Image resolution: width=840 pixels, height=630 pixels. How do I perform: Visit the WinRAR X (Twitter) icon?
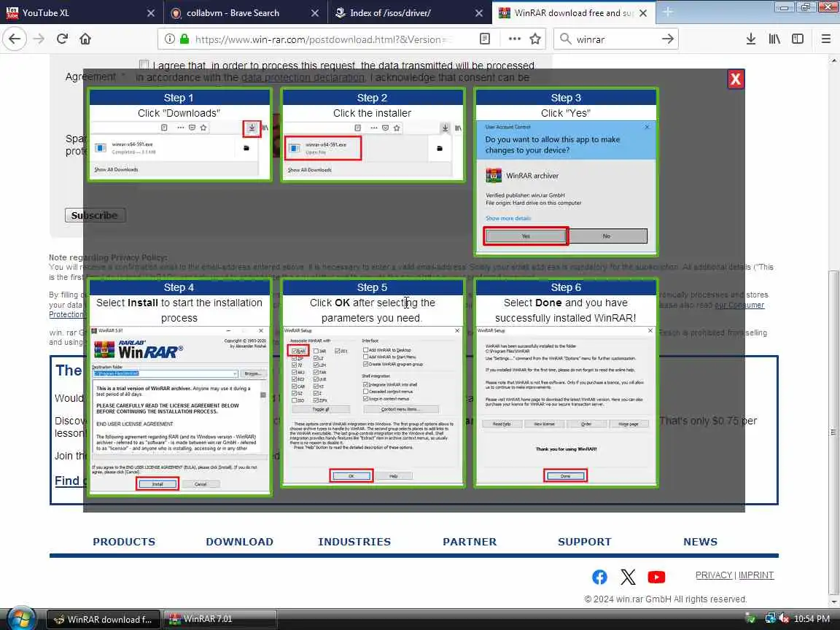point(628,577)
